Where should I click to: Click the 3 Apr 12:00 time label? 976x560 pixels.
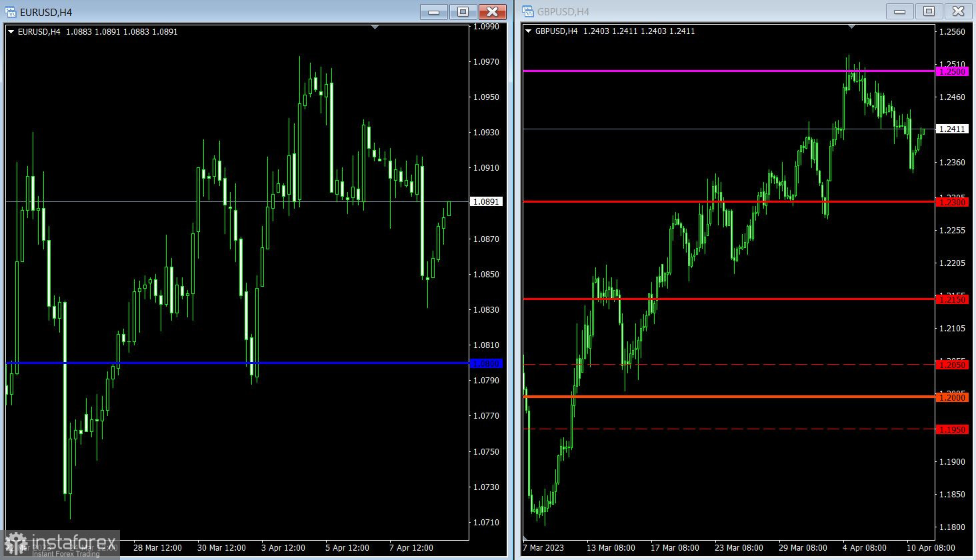click(283, 548)
